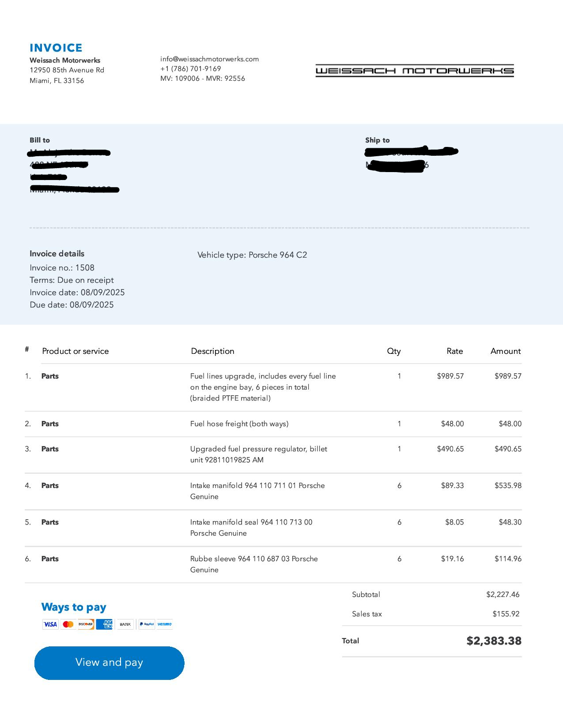Viewport: 563px width, 728px height.
Task: Click the Vehicle type Porsche 964 C2 text
Action: pos(252,255)
